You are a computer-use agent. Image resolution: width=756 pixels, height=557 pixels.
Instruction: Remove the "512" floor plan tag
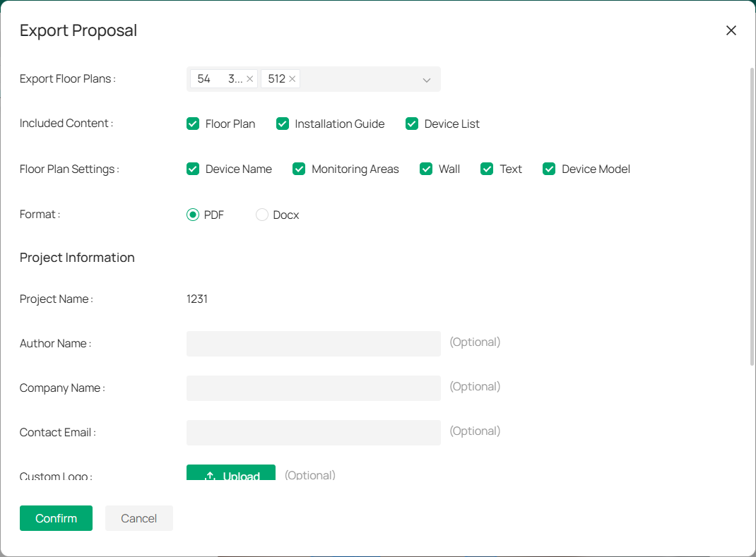pos(292,79)
